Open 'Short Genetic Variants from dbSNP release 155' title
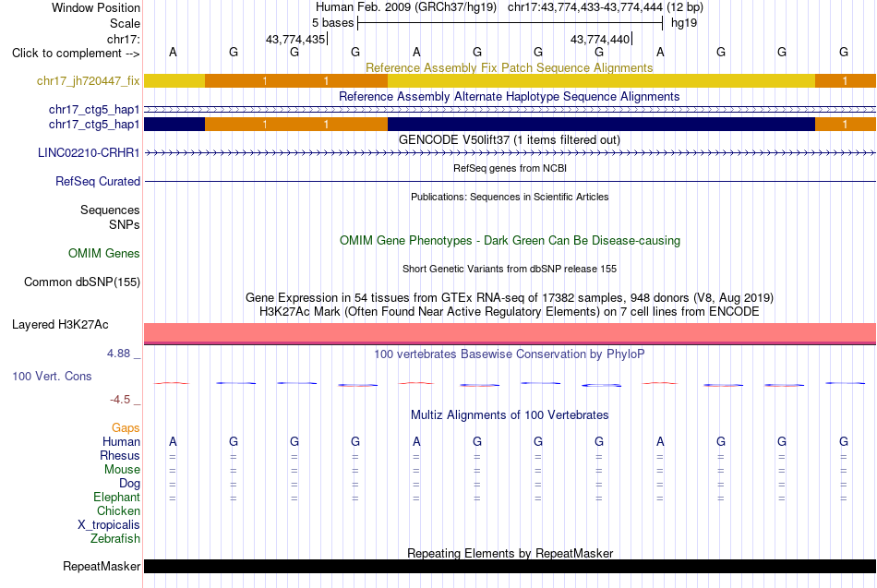This screenshot has width=877, height=588. (510, 270)
